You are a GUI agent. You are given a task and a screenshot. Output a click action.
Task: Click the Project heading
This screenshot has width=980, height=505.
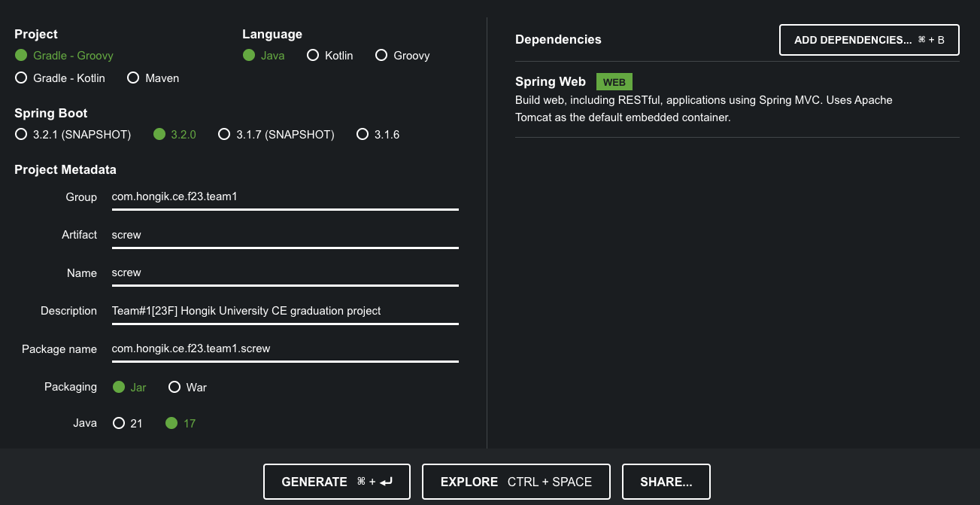pos(36,35)
